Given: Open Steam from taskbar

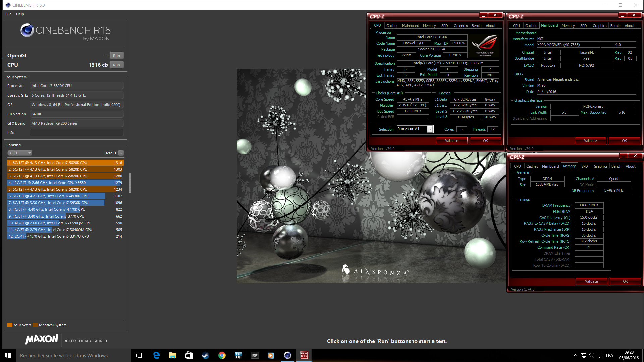Looking at the screenshot, I should pos(206,355).
